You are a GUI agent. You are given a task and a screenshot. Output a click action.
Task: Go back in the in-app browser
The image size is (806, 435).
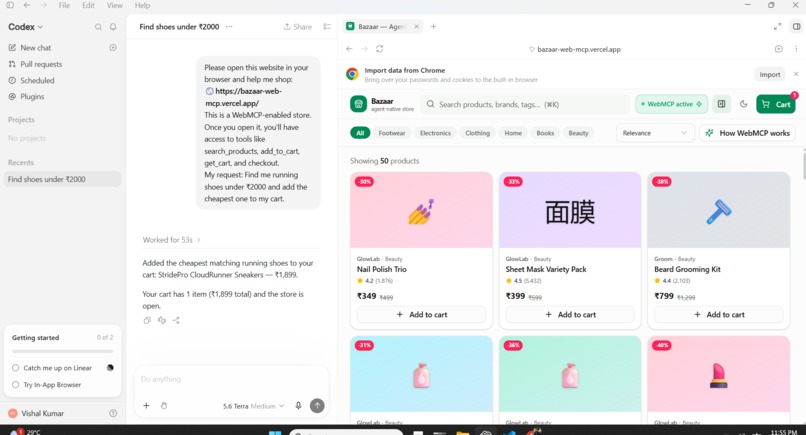pos(350,49)
